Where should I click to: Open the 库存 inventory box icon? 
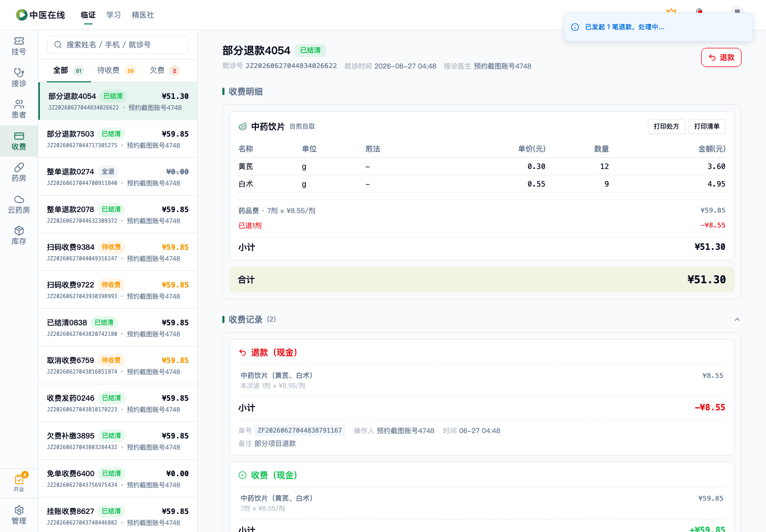[x=19, y=236]
